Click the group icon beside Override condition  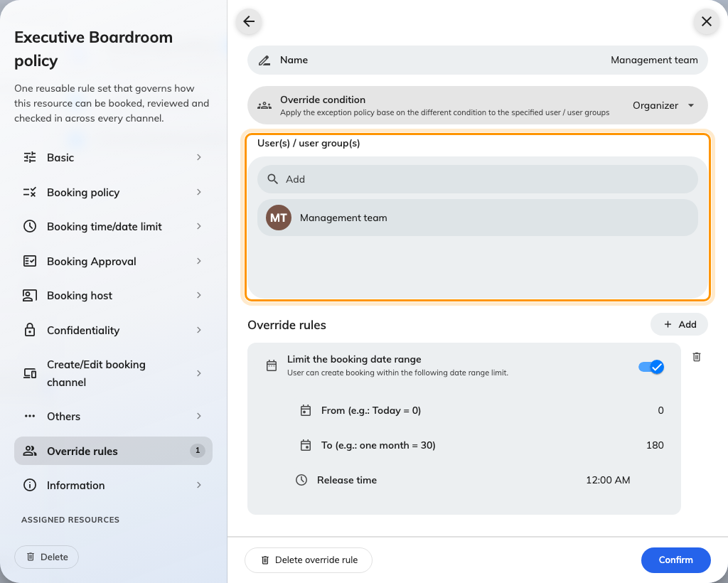coord(264,105)
